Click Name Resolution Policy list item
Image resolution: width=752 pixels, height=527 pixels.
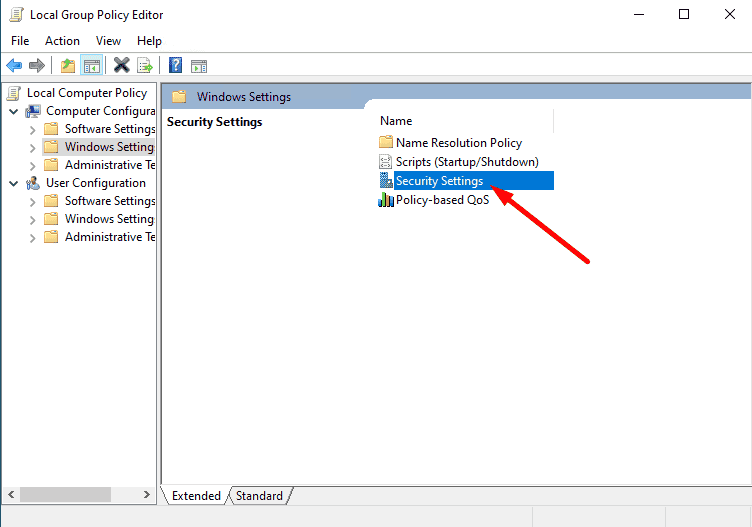459,142
